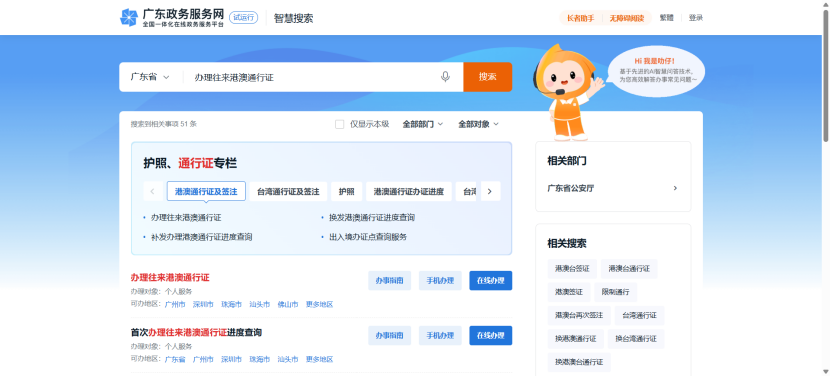Search related term 港澳台通行证
The width and height of the screenshot is (830, 376).
click(x=629, y=268)
